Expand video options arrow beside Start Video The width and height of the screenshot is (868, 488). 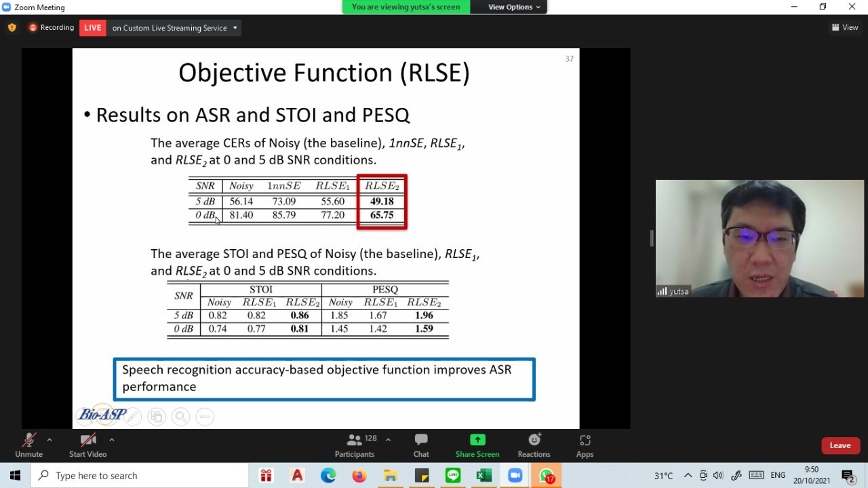click(111, 440)
